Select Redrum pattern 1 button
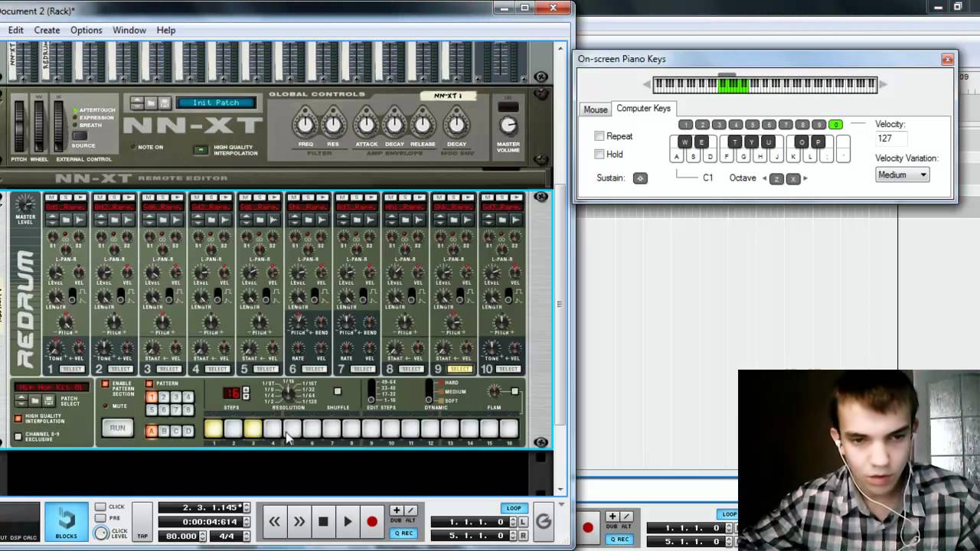The width and height of the screenshot is (980, 551). pyautogui.click(x=152, y=397)
